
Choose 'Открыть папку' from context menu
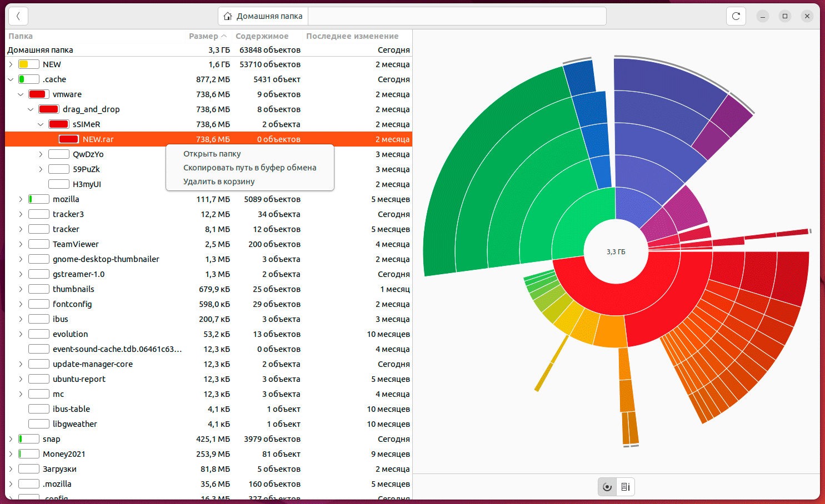(212, 154)
